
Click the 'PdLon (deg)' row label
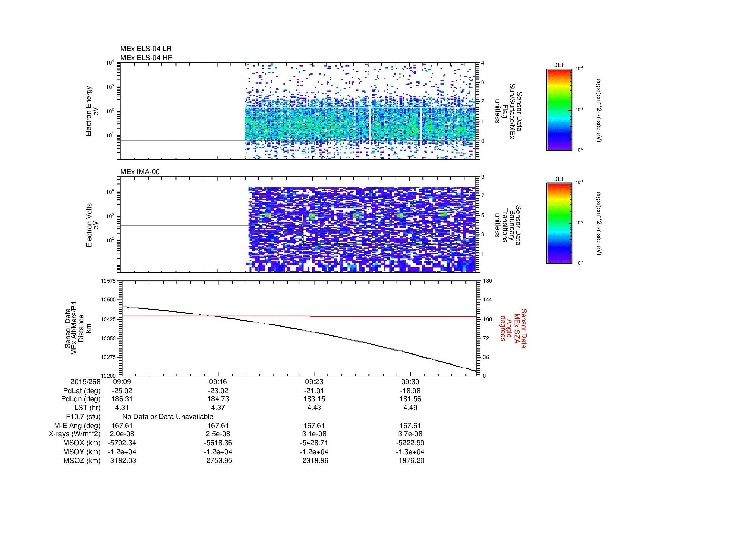pyautogui.click(x=81, y=399)
